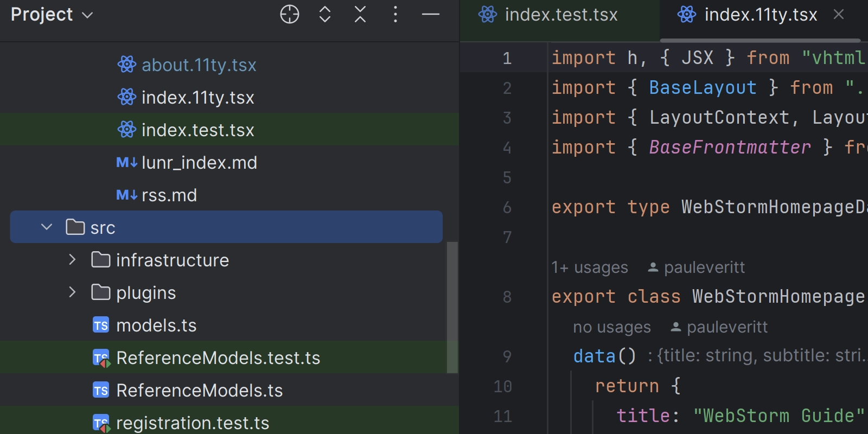The height and width of the screenshot is (434, 868).
Task: Click the TypeScript icon beside ReferenceModels.ts
Action: [101, 390]
